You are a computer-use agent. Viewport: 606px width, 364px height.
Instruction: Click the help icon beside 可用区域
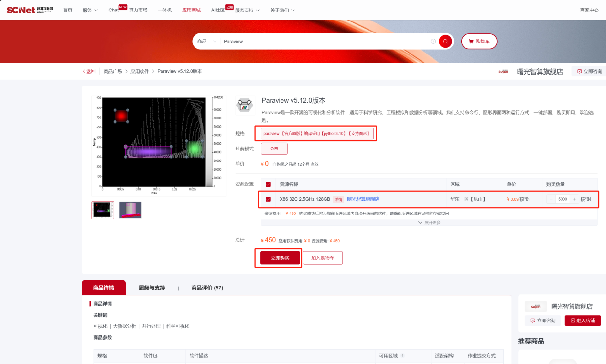click(x=402, y=356)
